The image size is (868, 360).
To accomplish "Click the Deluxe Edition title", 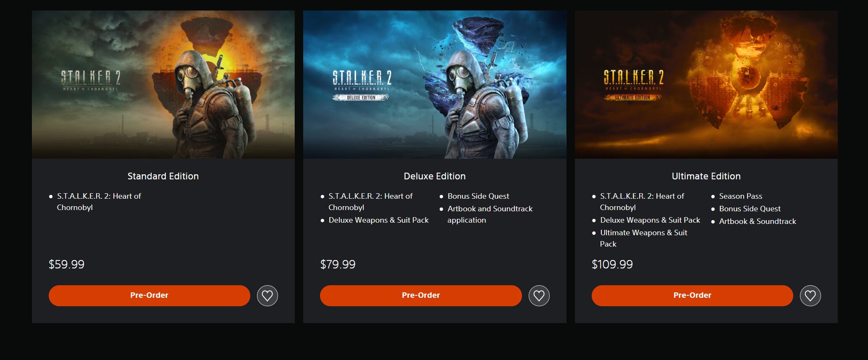I will tap(435, 176).
